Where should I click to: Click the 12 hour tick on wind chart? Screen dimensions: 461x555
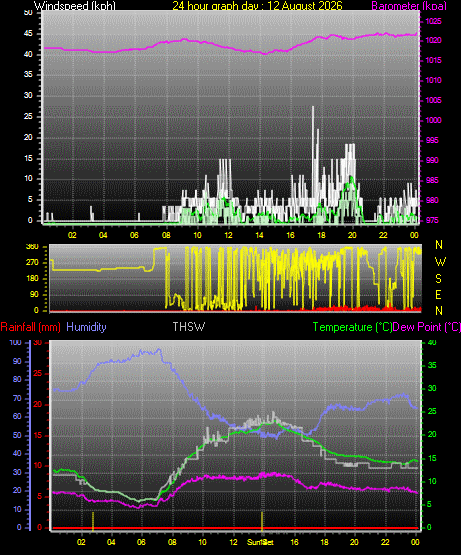tap(228, 235)
